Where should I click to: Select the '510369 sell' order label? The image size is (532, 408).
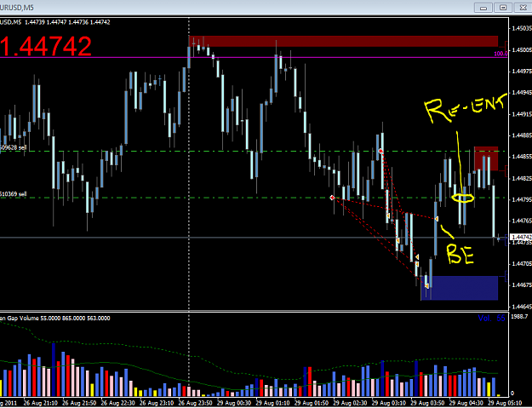(x=14, y=194)
